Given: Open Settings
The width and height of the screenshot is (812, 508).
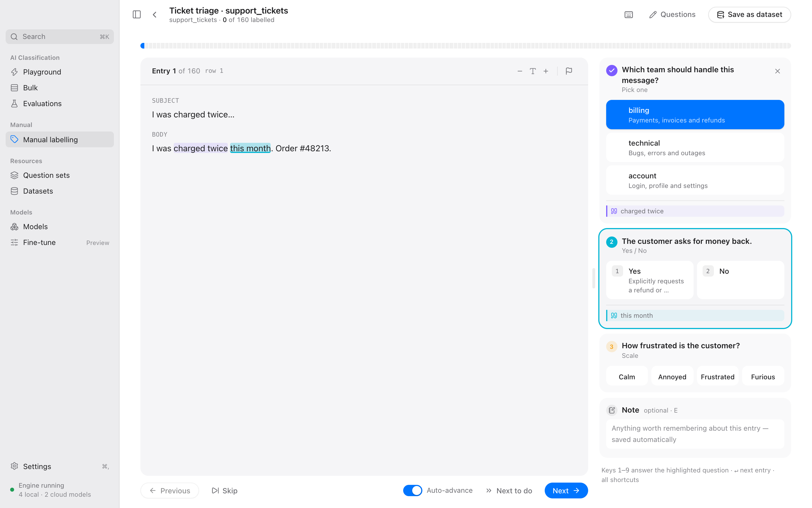Looking at the screenshot, I should click(60, 466).
